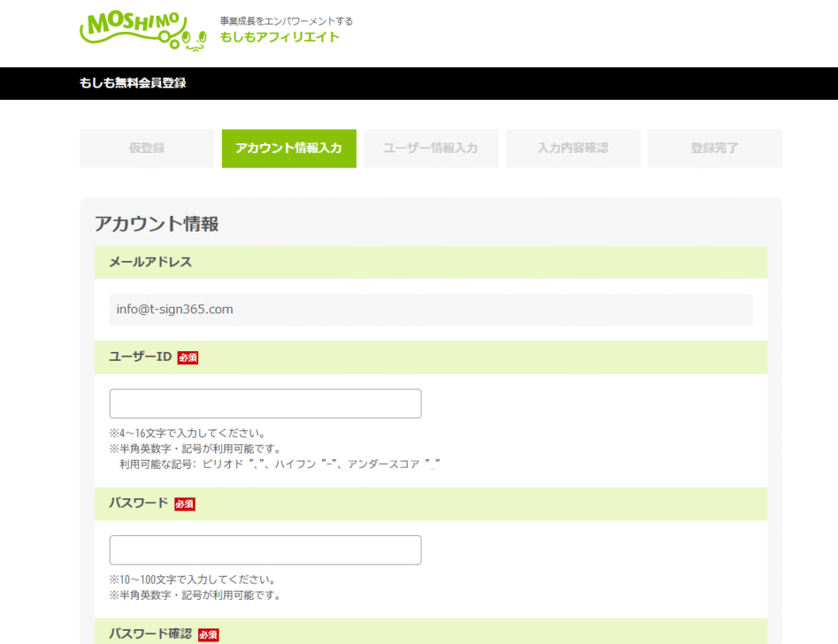The width and height of the screenshot is (838, 644).
Task: Focus the ユーザーID input field
Action: (x=265, y=403)
